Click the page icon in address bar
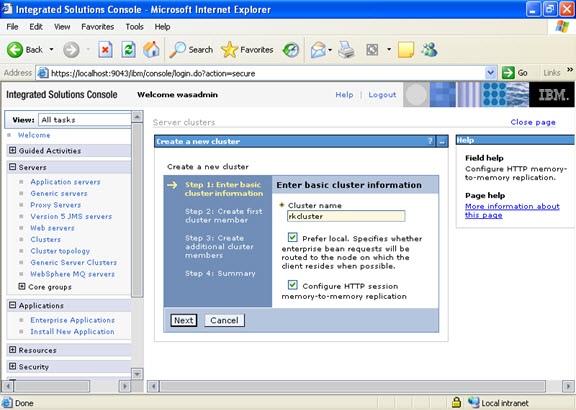The width and height of the screenshot is (576, 410). coord(43,73)
